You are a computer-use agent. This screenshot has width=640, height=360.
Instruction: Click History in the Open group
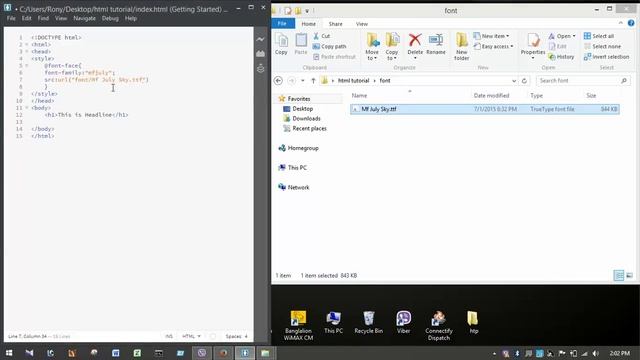point(561,57)
